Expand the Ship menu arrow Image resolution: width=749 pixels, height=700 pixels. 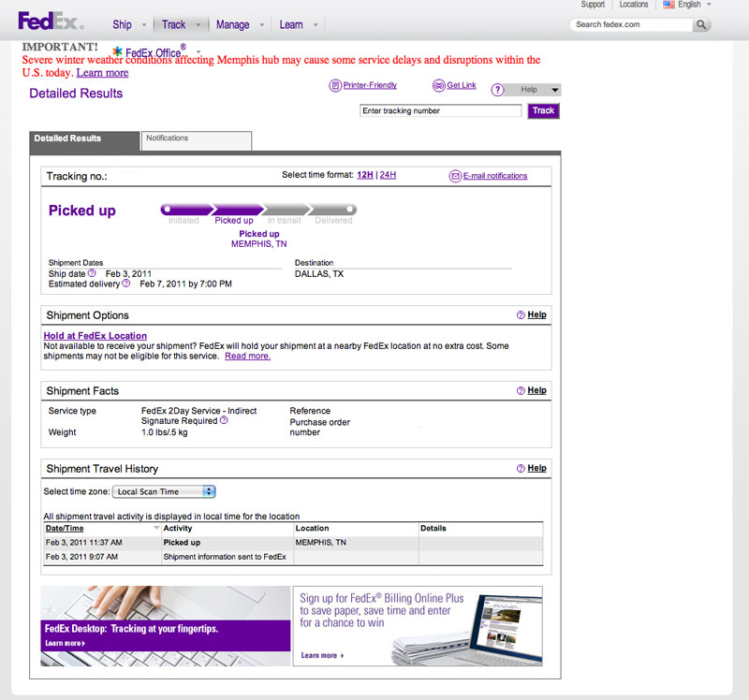144,25
